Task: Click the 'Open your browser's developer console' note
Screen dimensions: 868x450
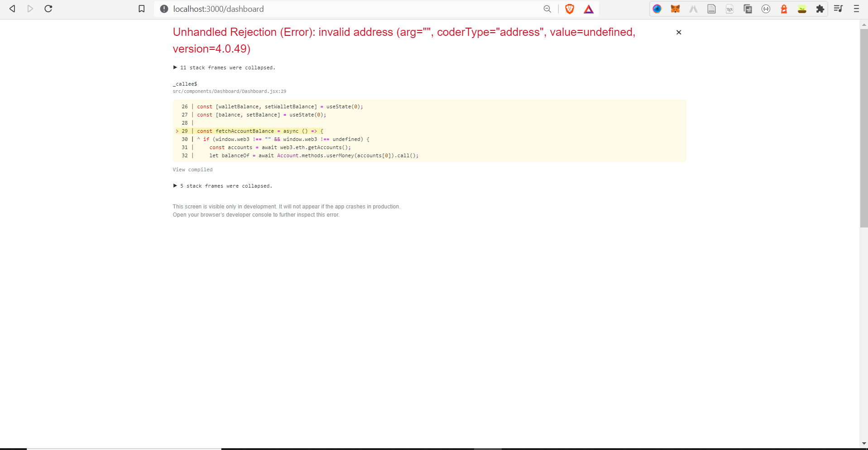Action: (x=256, y=215)
